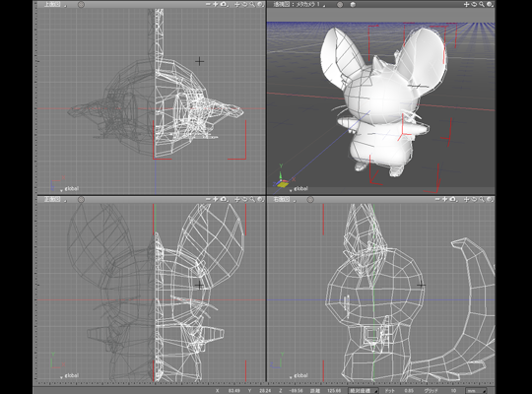
Task: Open the 透視図 メタカメラ1 view dropdown
Action: [x=299, y=5]
